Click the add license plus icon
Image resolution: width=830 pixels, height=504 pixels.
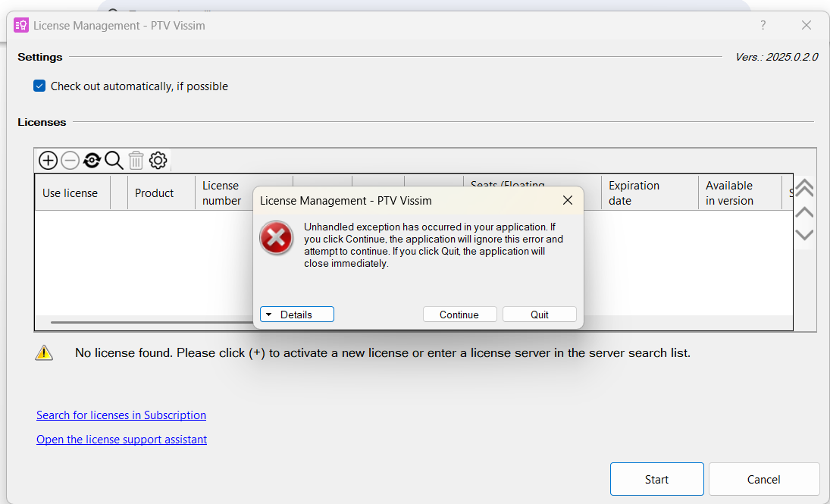coord(48,160)
